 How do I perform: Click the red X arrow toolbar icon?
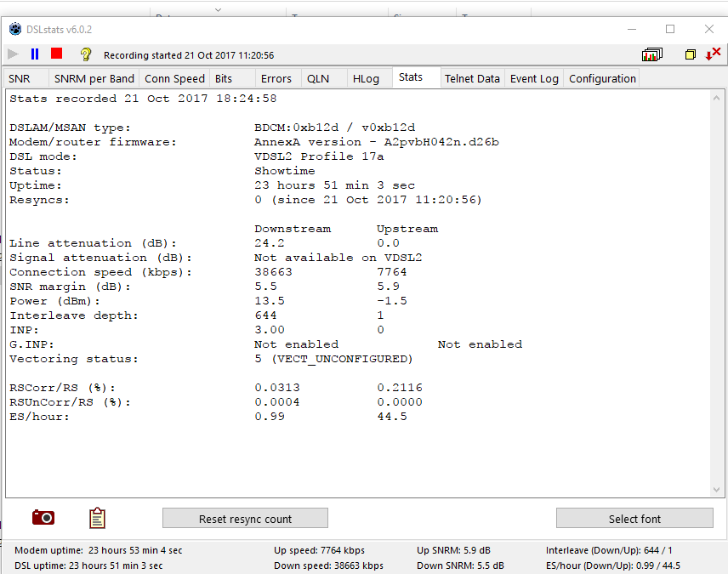(x=713, y=54)
